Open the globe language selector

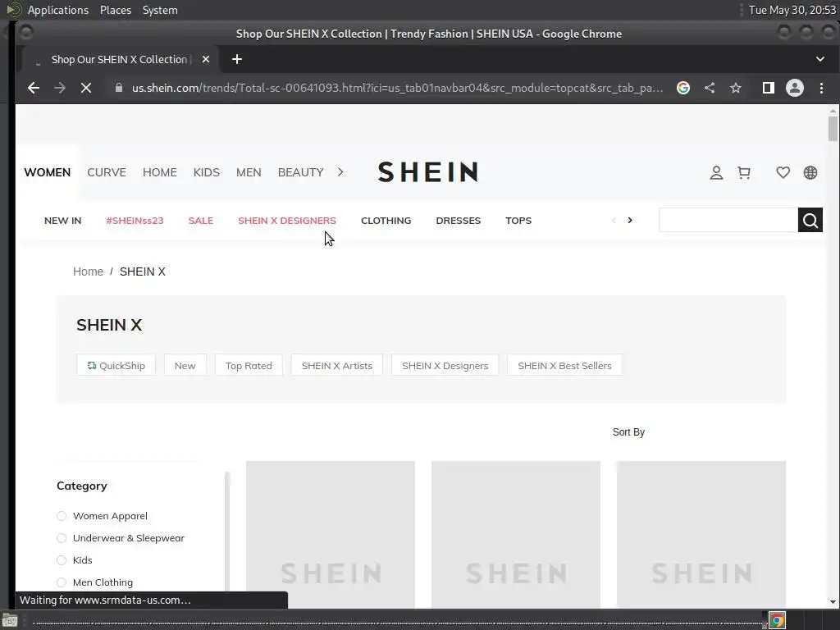click(x=810, y=172)
